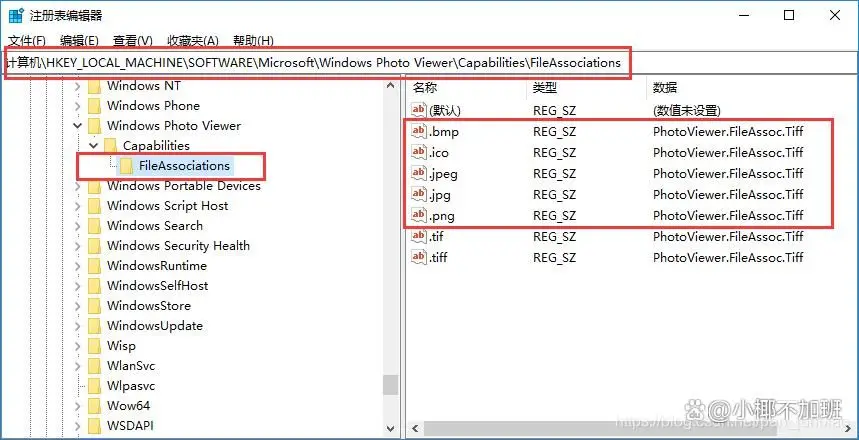
Task: Click the REG_SZ type cell of .tiff
Action: (554, 258)
